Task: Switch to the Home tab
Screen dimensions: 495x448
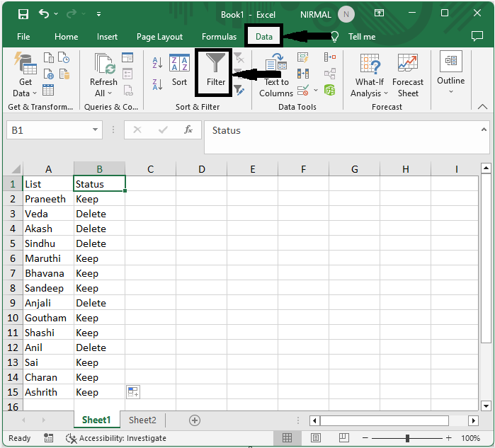Action: coord(67,37)
